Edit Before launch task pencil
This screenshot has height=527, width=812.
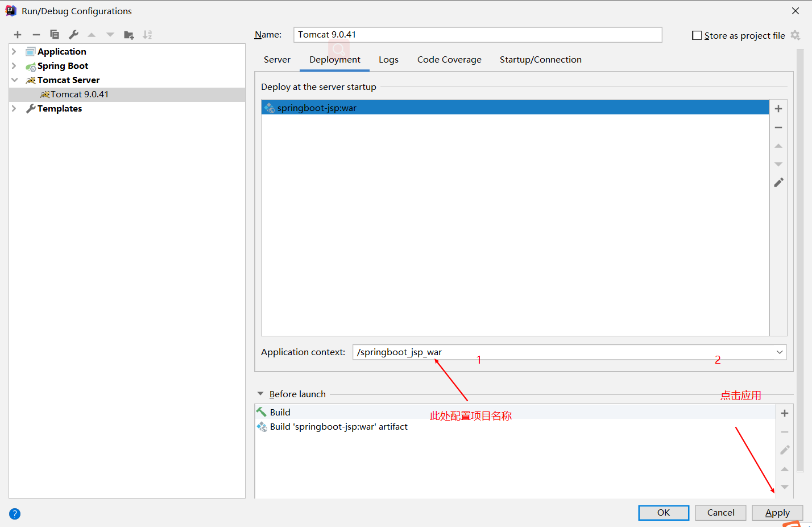[785, 450]
